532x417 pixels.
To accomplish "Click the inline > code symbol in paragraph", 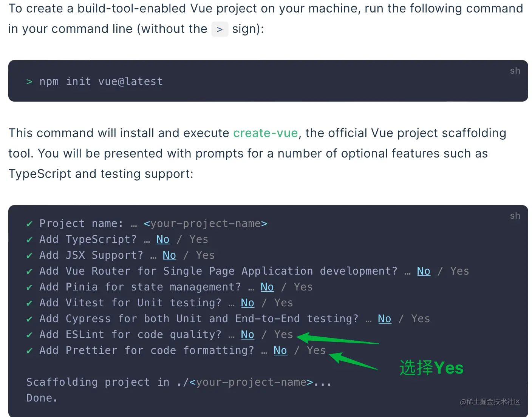I will tap(220, 29).
